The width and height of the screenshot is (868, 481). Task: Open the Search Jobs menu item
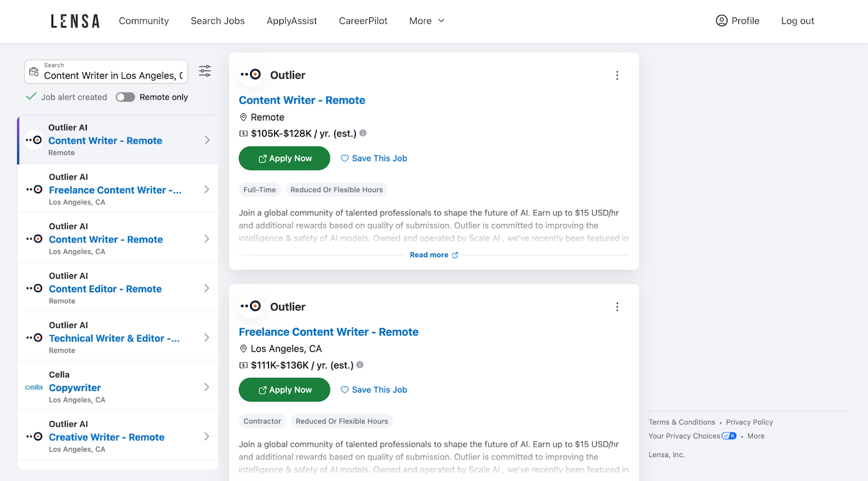(x=218, y=21)
